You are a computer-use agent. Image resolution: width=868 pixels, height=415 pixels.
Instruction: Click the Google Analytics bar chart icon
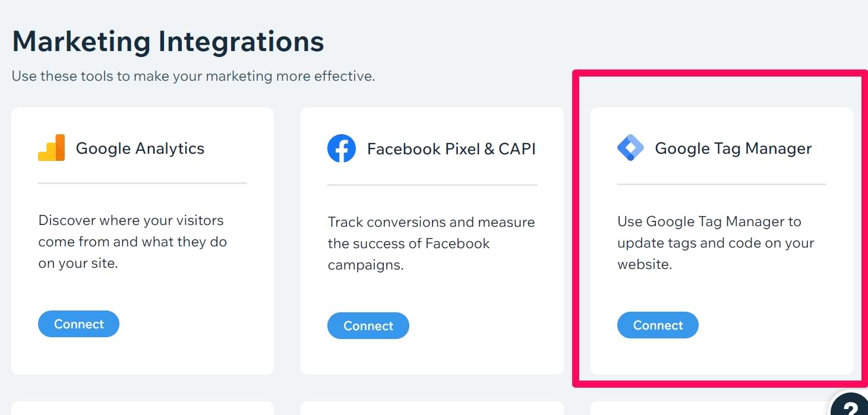point(51,148)
